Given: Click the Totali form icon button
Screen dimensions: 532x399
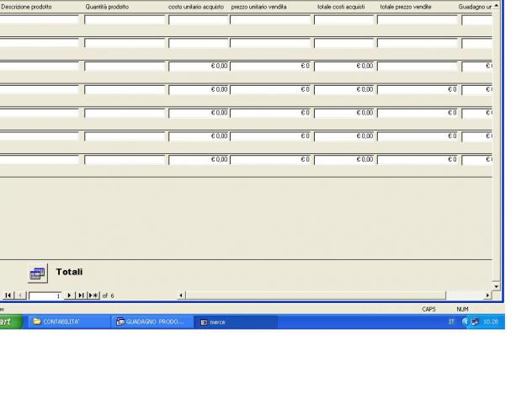Looking at the screenshot, I should (x=38, y=273).
